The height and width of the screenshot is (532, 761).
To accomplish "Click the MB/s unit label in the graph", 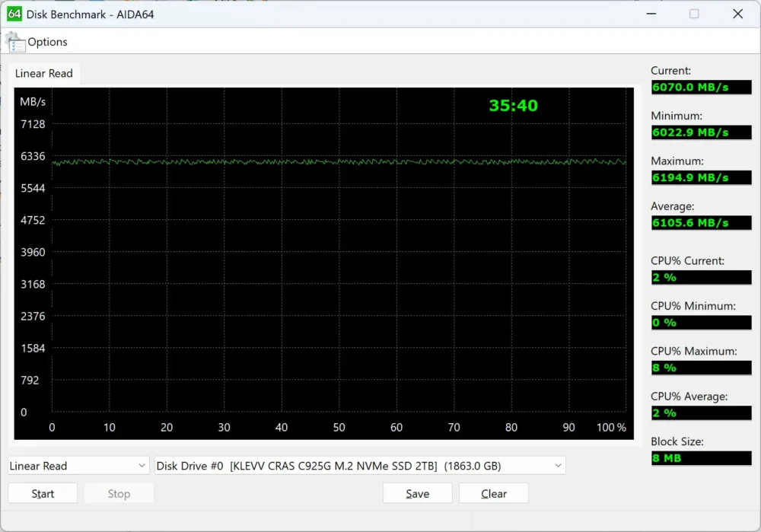I will pos(33,101).
